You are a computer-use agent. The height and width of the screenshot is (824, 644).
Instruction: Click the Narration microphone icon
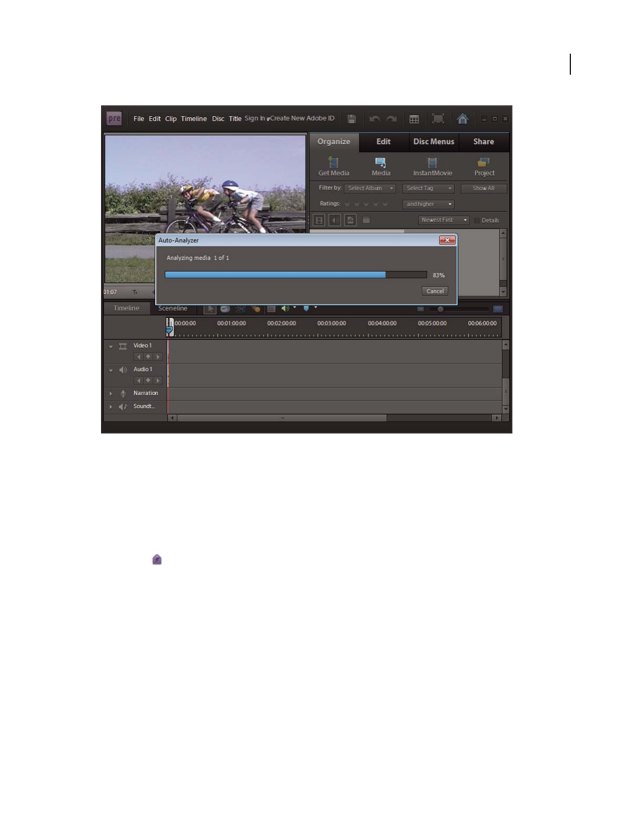[x=123, y=394]
